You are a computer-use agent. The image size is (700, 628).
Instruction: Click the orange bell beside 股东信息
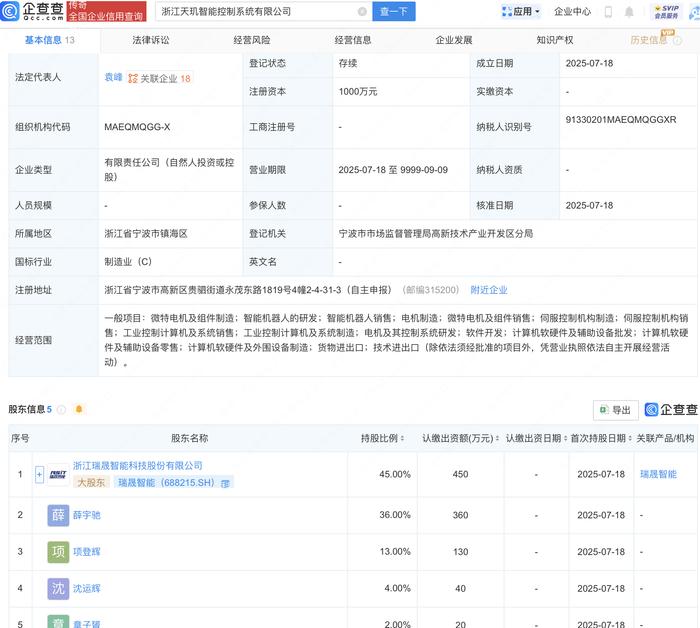79,409
